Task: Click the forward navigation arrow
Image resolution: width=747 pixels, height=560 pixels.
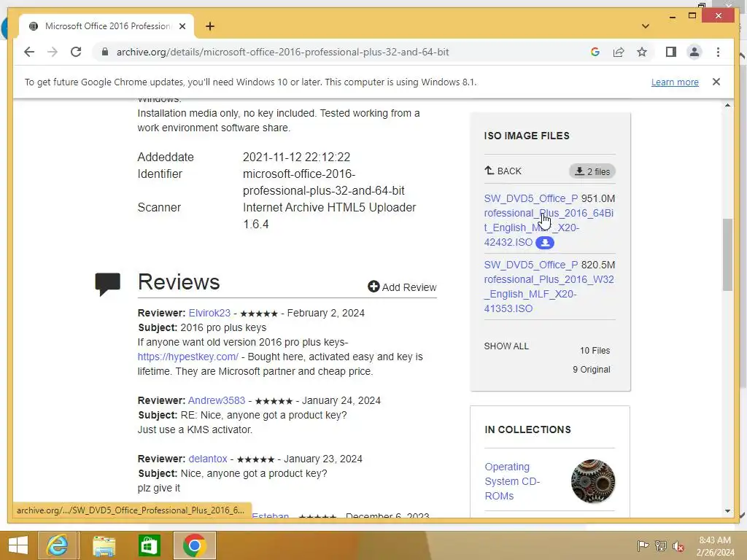Action: pyautogui.click(x=53, y=52)
